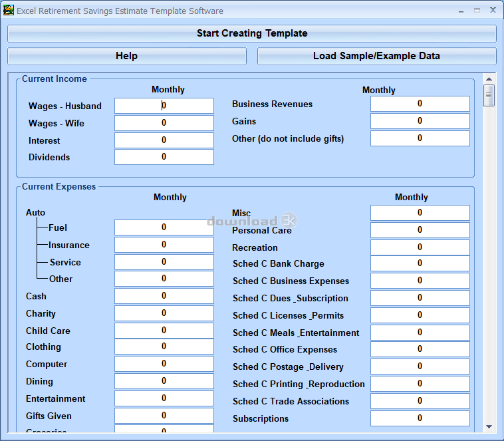
Task: Click the scrollbar down arrow
Action: click(x=489, y=426)
